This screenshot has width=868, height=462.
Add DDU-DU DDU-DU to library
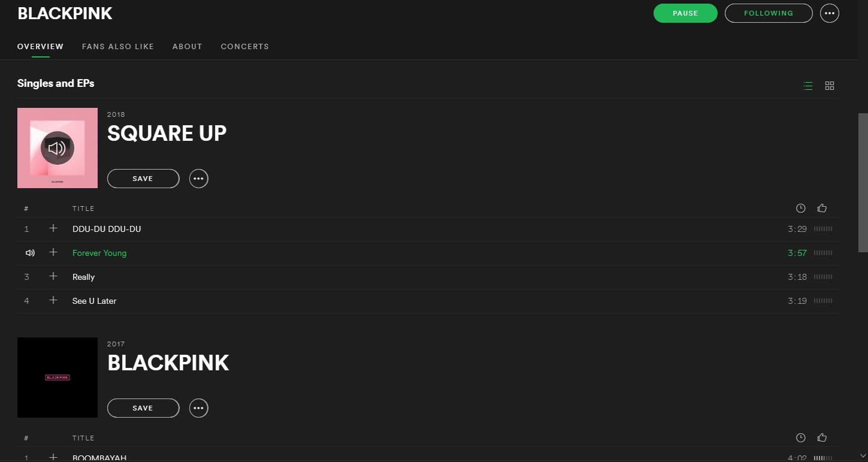point(53,228)
